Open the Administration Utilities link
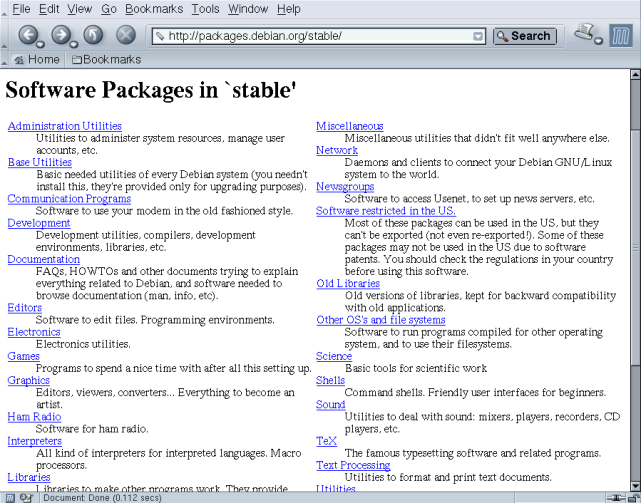 (x=65, y=126)
